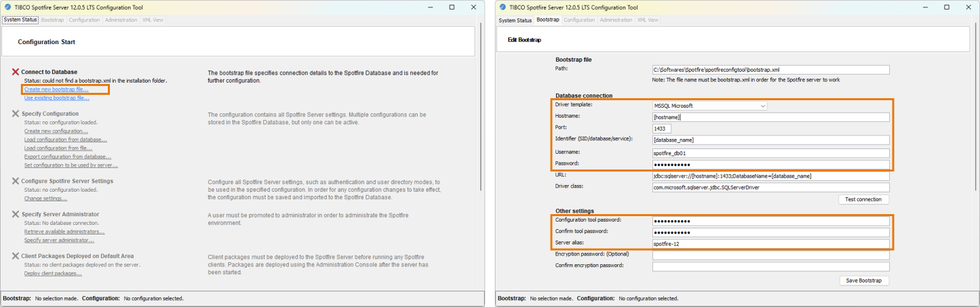Screen dimensions: 980x307
Task: Click 'Deploy client packages...' link
Action: click(x=53, y=274)
